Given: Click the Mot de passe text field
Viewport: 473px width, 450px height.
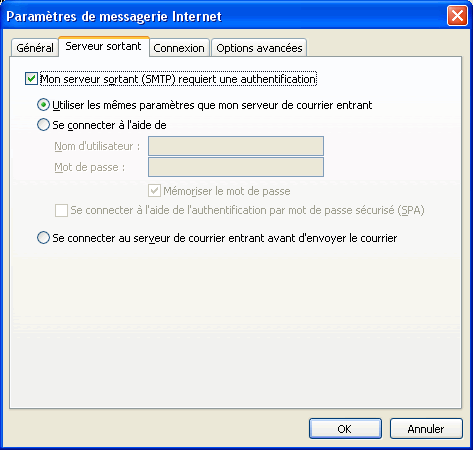Looking at the screenshot, I should [x=236, y=167].
